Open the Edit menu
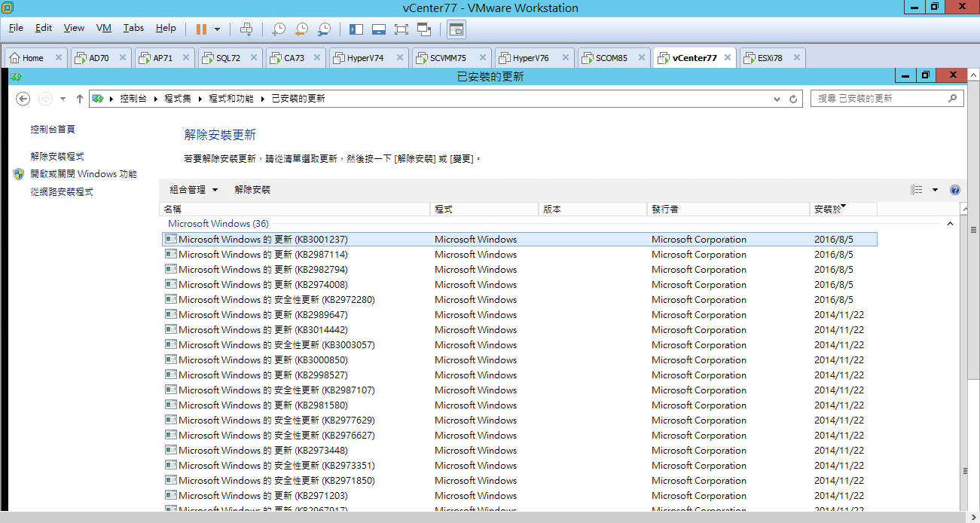This screenshot has height=523, width=980. (44, 28)
